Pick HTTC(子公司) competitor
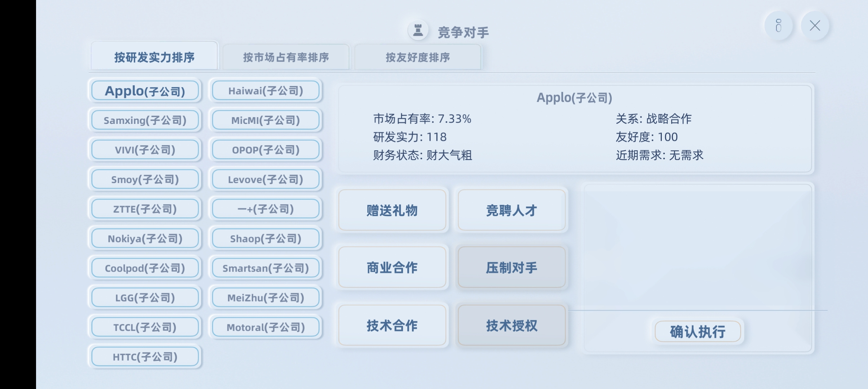 pos(145,357)
